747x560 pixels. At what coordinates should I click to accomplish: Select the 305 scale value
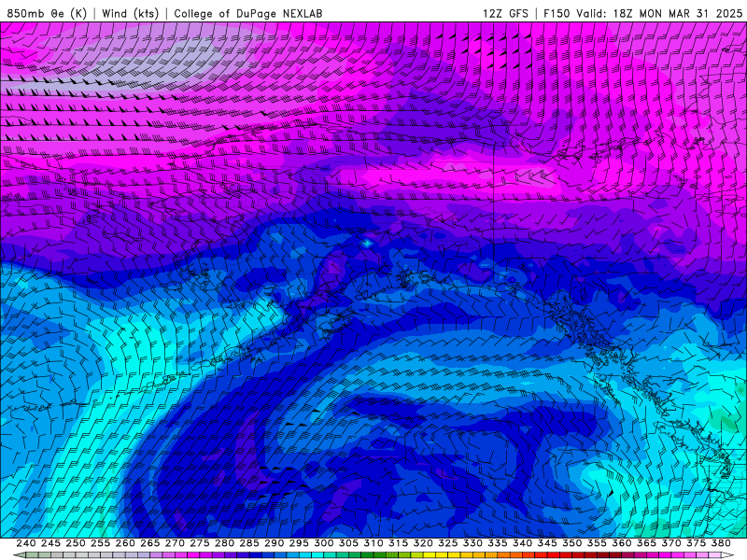tap(348, 543)
